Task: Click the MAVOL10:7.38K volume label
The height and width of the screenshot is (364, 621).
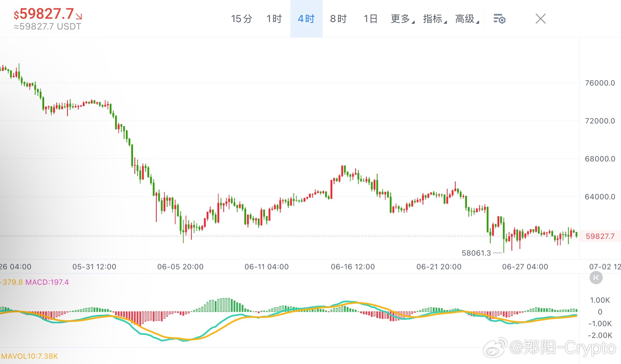Action: click(x=29, y=356)
